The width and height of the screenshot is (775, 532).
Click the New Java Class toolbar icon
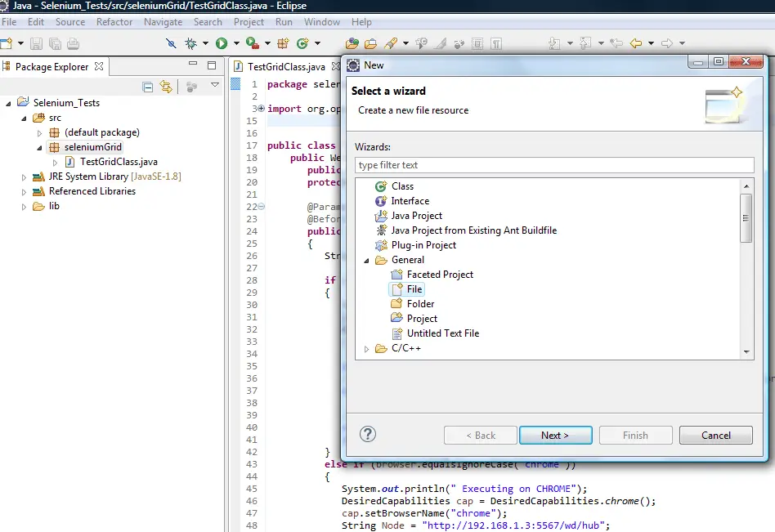302,43
